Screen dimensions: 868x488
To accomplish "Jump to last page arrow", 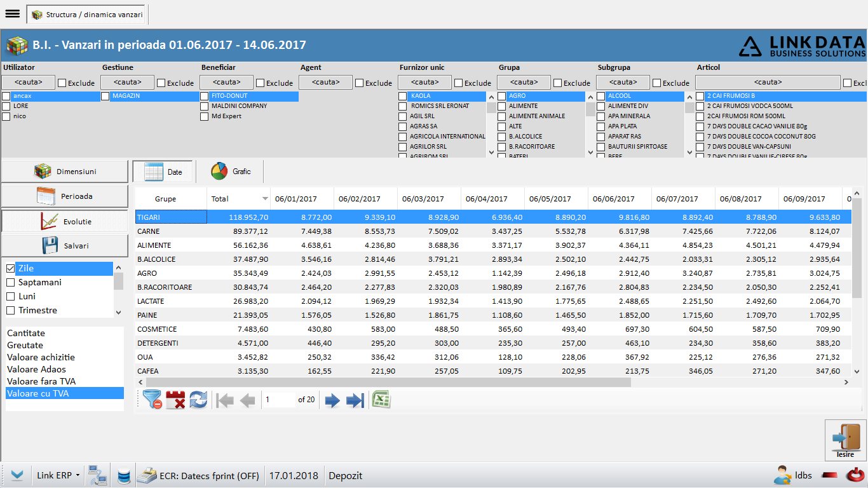I will pyautogui.click(x=355, y=400).
